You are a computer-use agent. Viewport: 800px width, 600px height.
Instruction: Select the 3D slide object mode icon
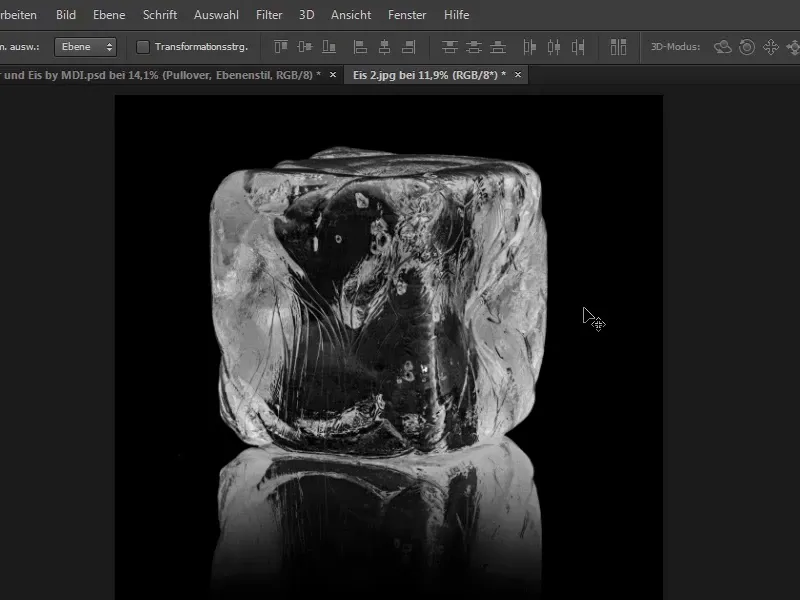click(x=793, y=47)
